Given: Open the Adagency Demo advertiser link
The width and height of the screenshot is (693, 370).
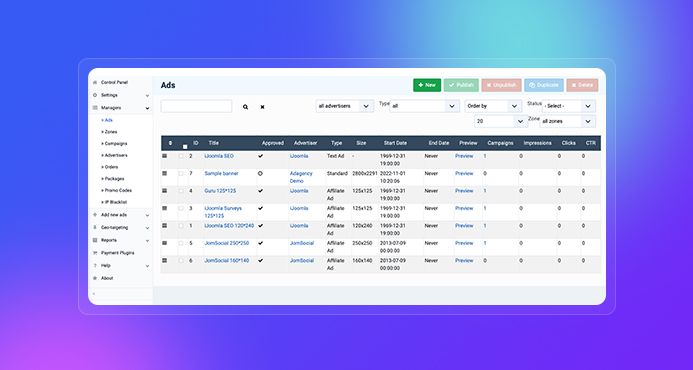Looking at the screenshot, I should [301, 177].
